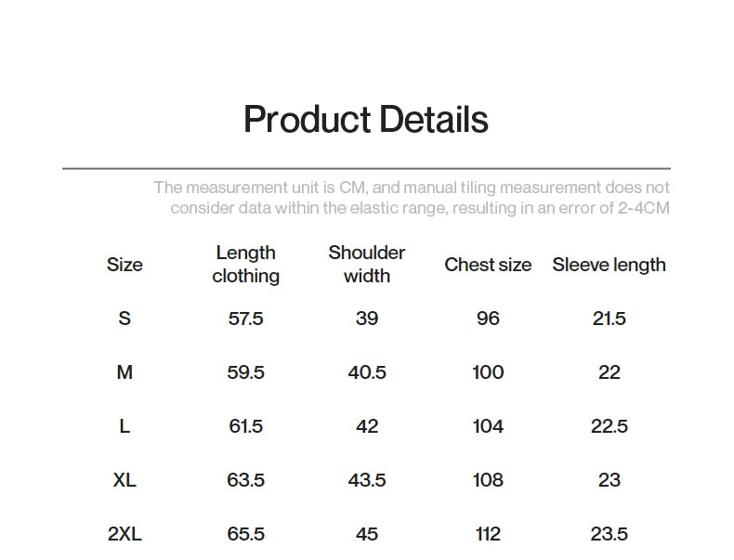The width and height of the screenshot is (734, 560).
Task: Click the 63.5 length value
Action: click(245, 480)
